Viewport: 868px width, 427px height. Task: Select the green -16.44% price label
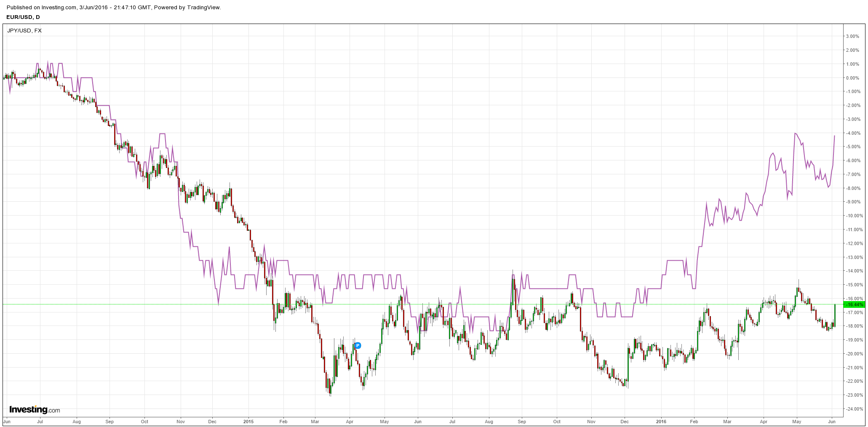point(854,304)
